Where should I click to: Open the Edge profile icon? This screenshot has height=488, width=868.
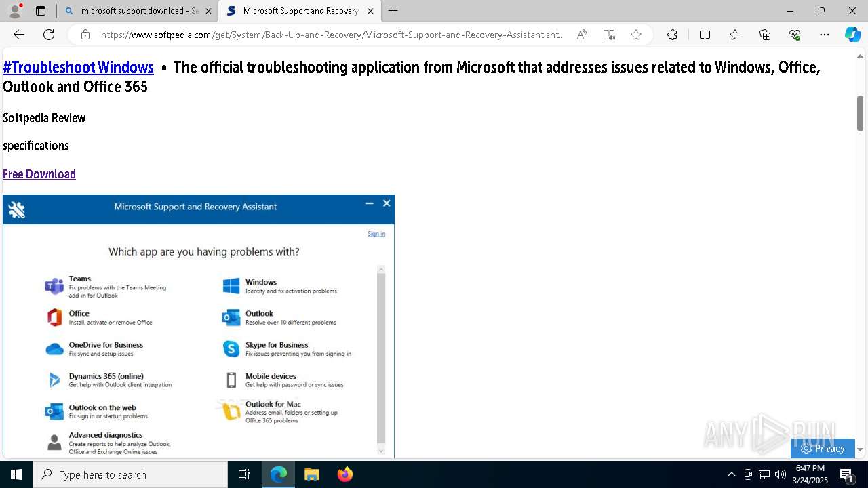click(15, 11)
